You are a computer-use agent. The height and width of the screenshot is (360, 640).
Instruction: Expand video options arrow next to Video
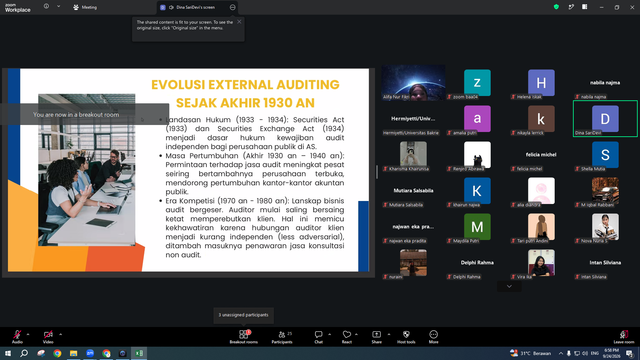pos(60,334)
